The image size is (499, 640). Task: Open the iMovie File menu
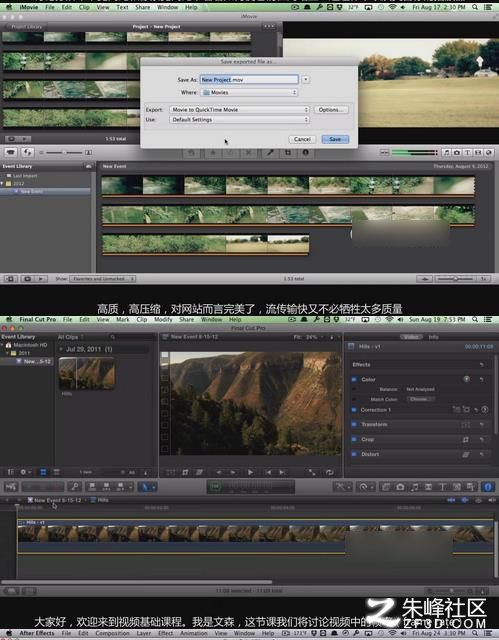pyautogui.click(x=50, y=7)
